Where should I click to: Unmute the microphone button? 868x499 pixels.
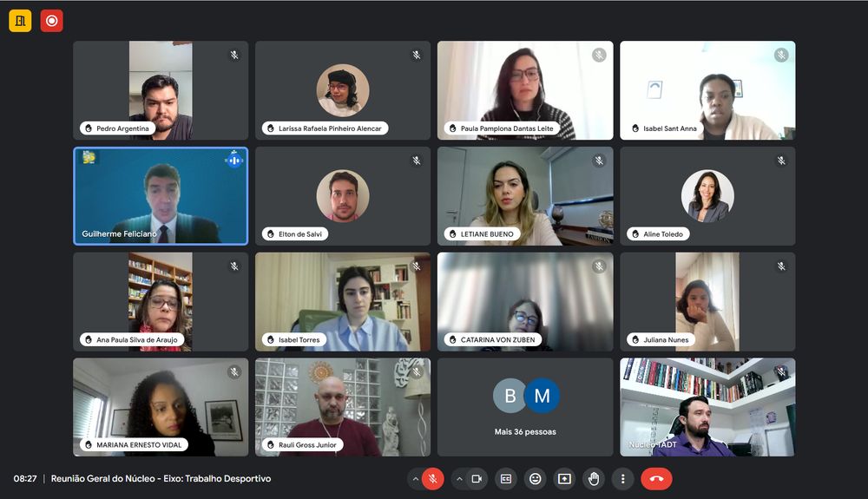point(433,479)
